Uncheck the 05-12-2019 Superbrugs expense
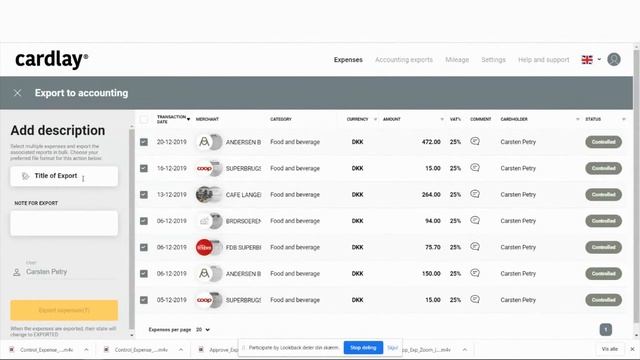The width and height of the screenshot is (640, 360). click(x=144, y=300)
